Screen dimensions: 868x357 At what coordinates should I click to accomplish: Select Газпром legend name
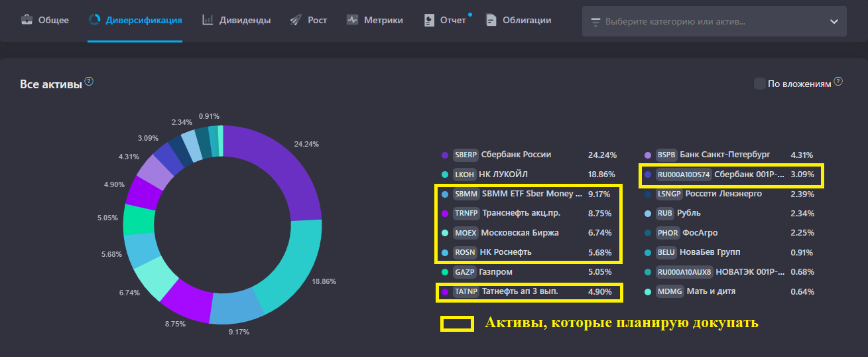point(496,272)
